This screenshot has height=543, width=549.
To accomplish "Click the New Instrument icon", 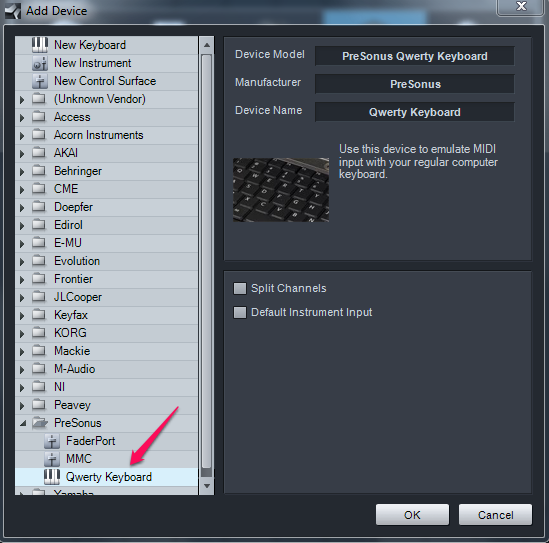I will coord(40,63).
